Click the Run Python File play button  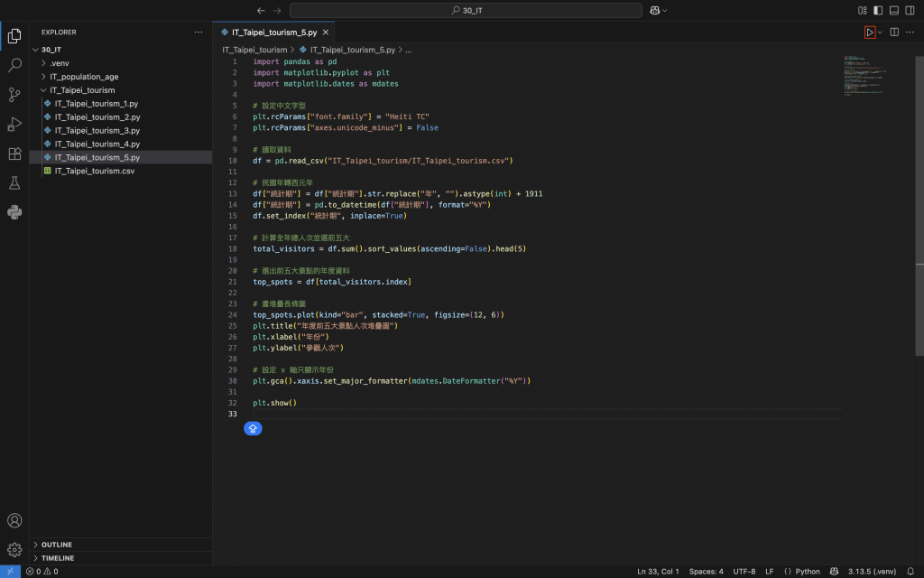coord(870,33)
